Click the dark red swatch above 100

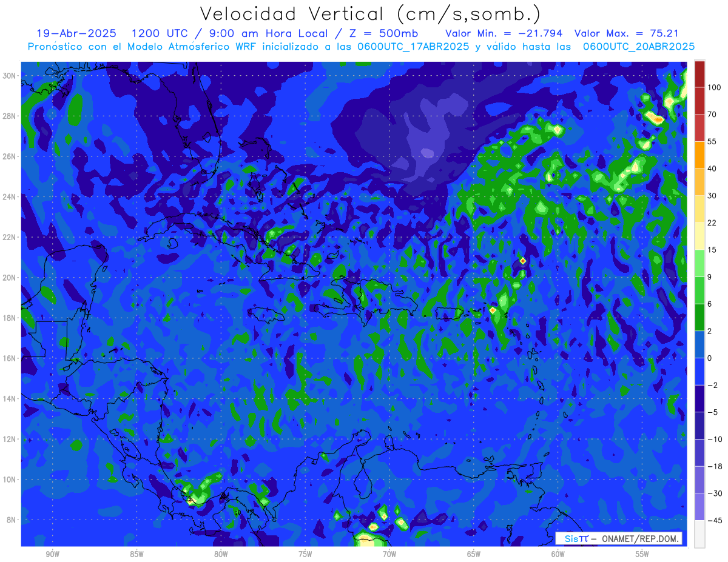click(699, 74)
